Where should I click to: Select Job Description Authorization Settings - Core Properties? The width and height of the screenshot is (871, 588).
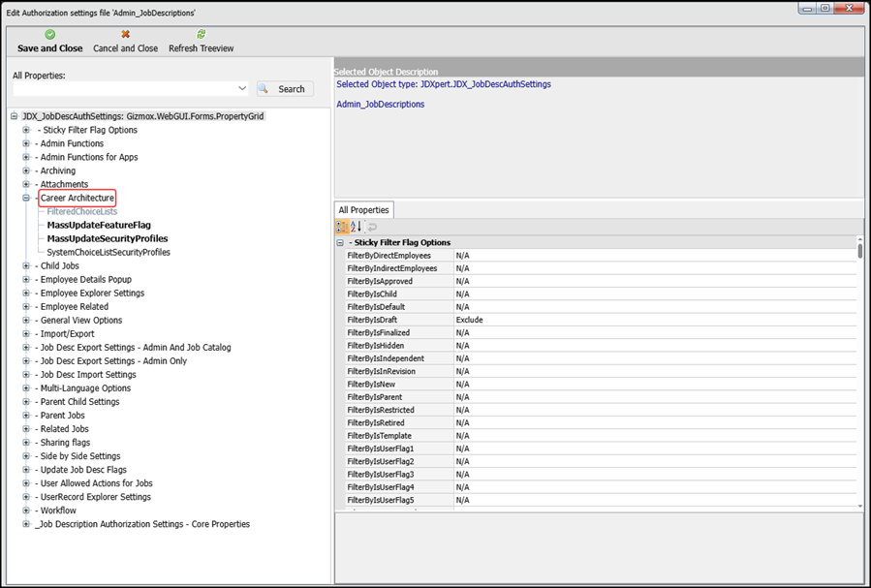pos(142,524)
